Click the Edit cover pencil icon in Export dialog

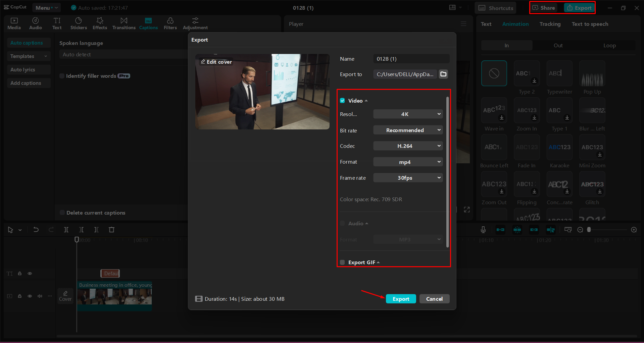click(x=203, y=62)
